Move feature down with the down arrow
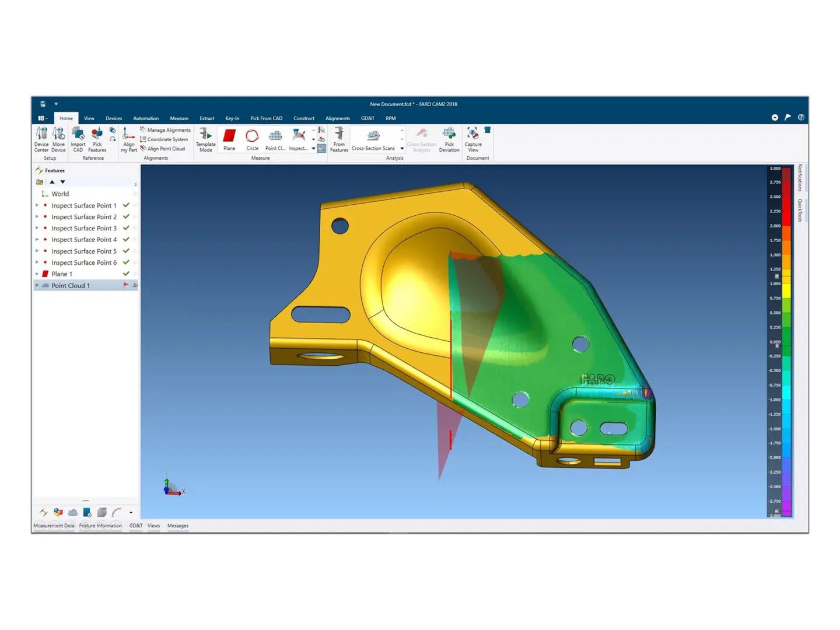Viewport: 840px width, 630px height. (62, 182)
